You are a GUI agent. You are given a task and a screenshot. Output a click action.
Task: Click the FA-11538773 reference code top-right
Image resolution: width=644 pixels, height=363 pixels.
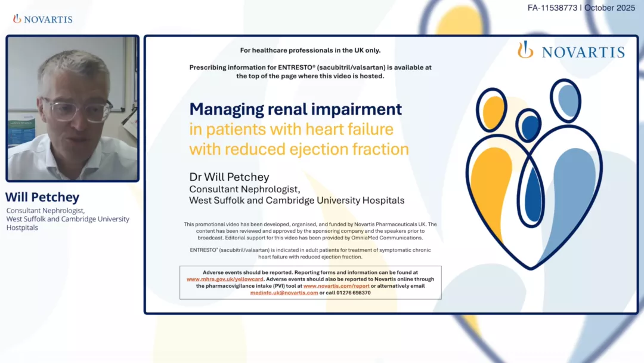[553, 8]
